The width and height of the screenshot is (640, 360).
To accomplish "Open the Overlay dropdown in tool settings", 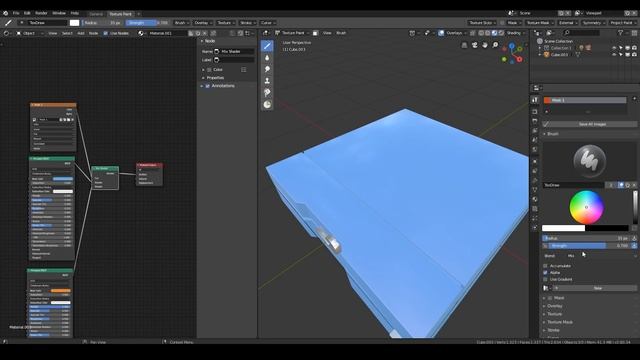I will [x=203, y=23].
